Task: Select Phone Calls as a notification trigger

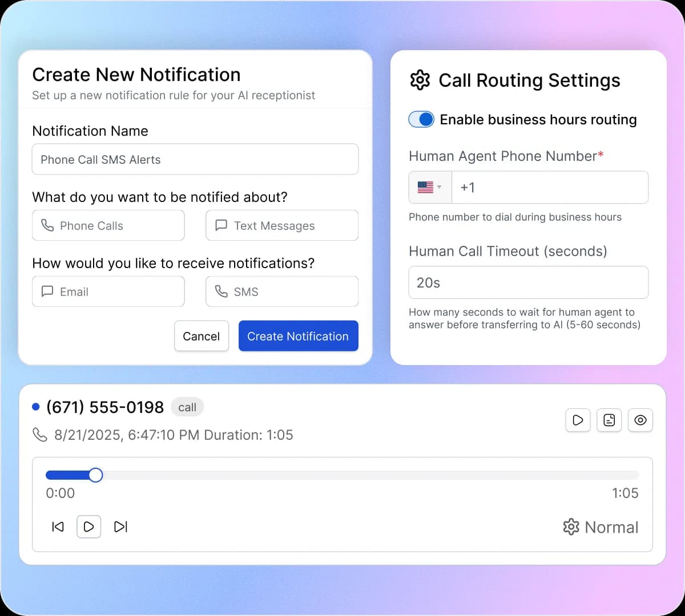Action: [108, 225]
